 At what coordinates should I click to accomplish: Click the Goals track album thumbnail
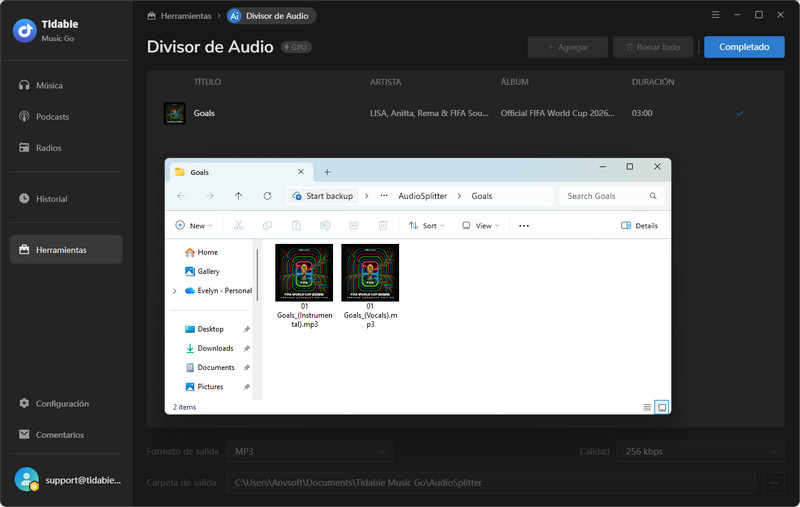coord(174,113)
